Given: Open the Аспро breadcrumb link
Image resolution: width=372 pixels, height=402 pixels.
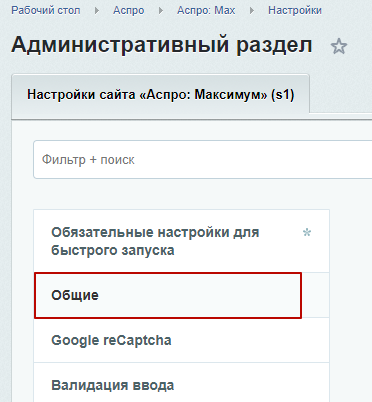Looking at the screenshot, I should point(129,11).
